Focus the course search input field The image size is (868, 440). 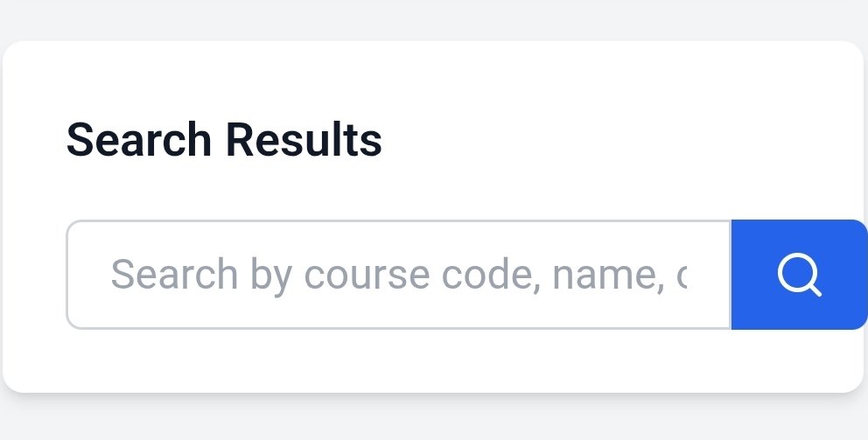(398, 276)
